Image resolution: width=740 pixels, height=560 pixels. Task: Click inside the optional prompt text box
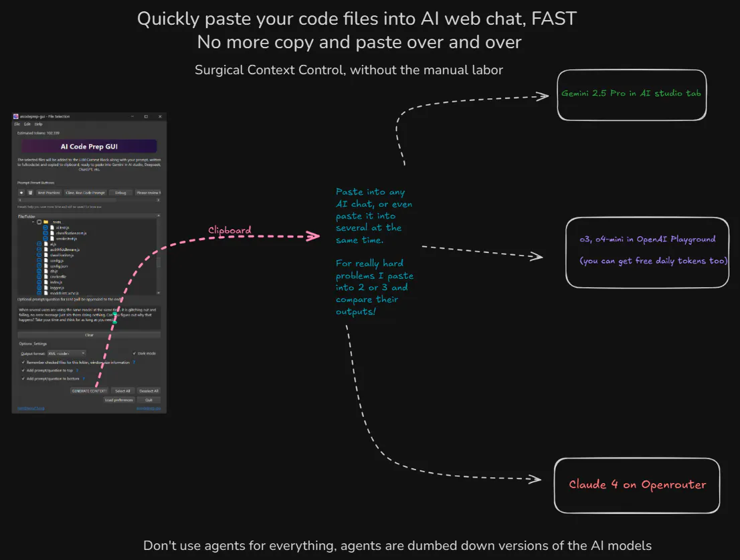89,317
